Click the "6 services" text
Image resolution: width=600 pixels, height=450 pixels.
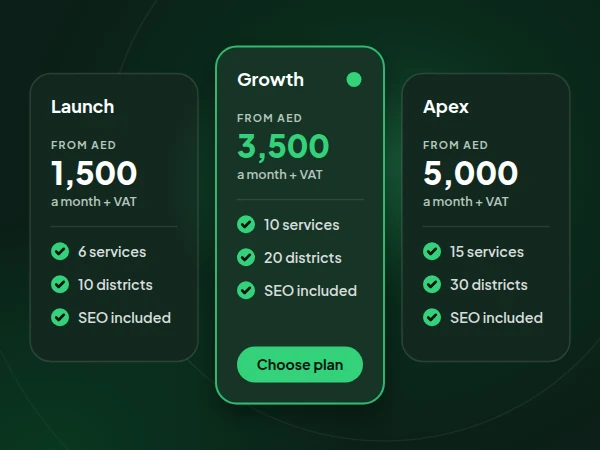(112, 252)
